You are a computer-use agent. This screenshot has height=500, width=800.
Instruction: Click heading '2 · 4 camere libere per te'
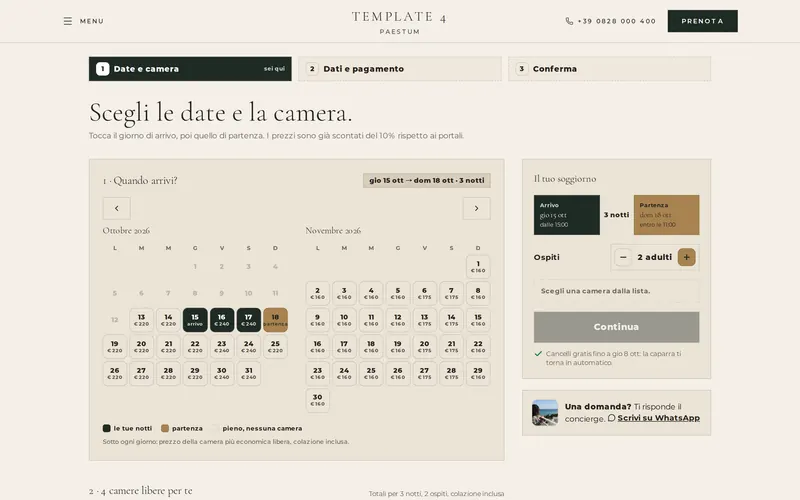(141, 491)
